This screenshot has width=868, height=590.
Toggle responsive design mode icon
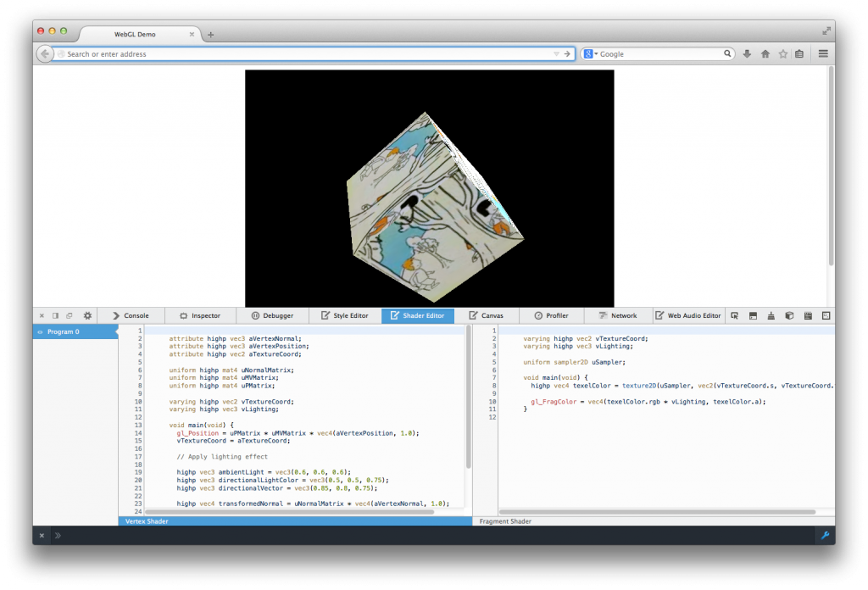click(826, 315)
